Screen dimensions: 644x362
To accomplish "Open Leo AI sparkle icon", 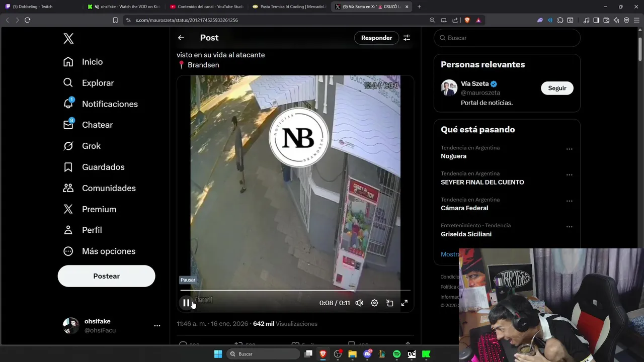I will click(616, 20).
